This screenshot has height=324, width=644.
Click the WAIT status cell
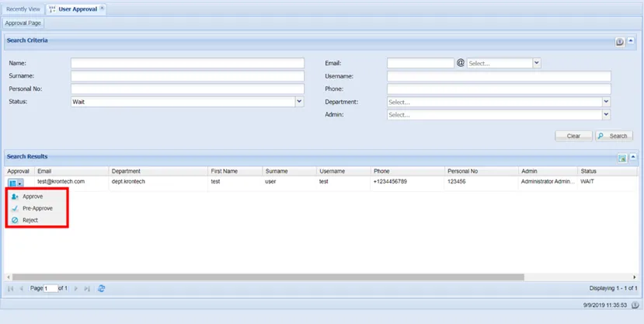coord(588,181)
